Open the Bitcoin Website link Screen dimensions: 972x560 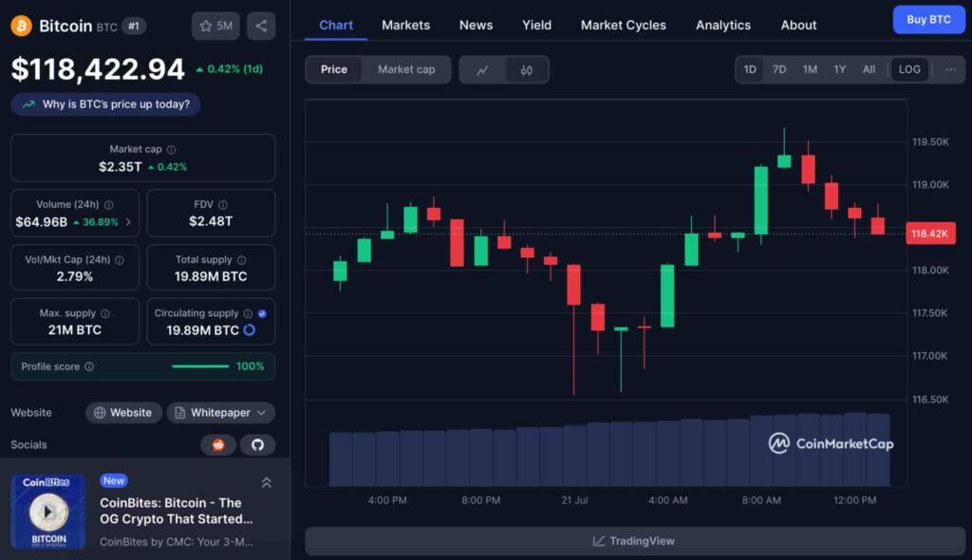(123, 412)
